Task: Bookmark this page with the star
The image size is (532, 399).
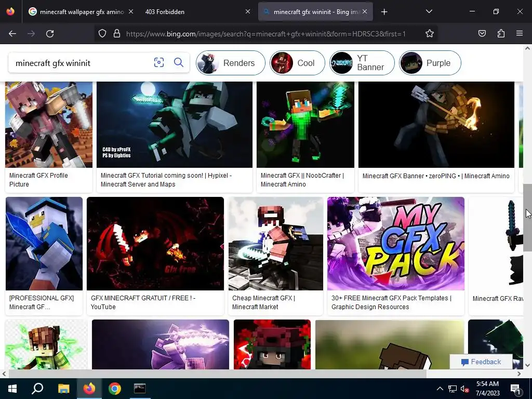Action: pos(430,34)
